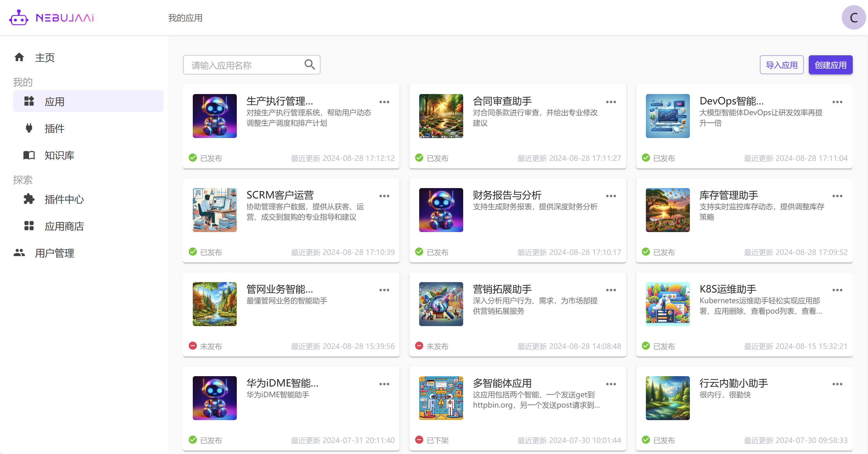The height and width of the screenshot is (454, 868).
Task: Click the NebulaAI robot logo
Action: pos(19,17)
